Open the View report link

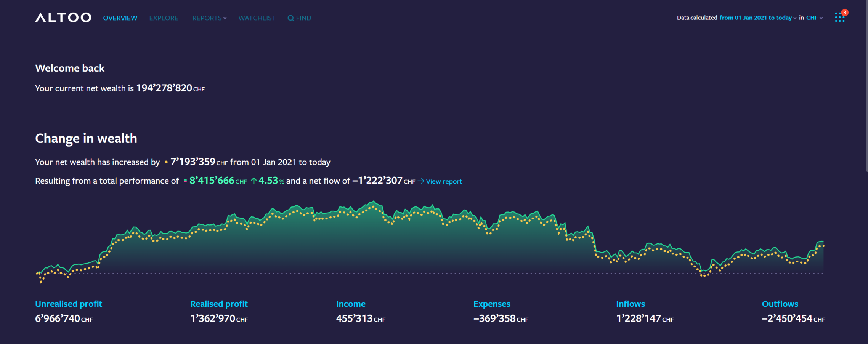[x=444, y=181]
